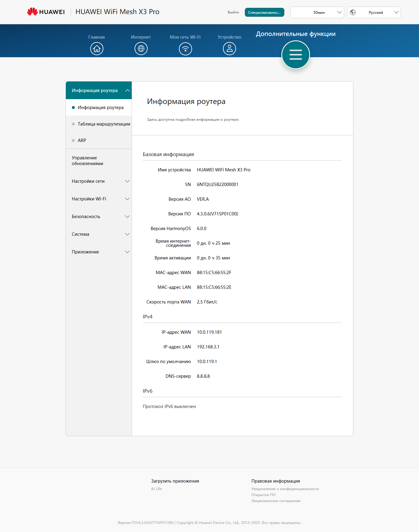Open the Device (Устройство) user icon

click(x=230, y=49)
